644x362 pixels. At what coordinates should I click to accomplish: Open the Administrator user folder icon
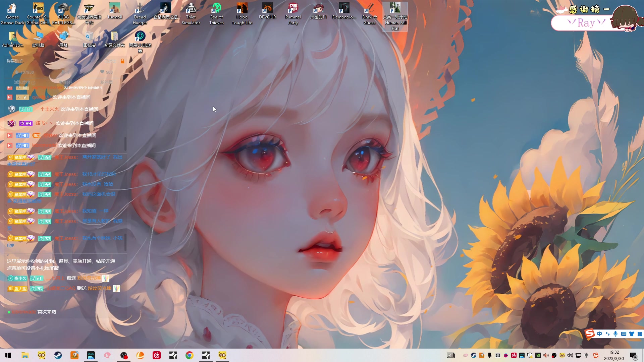[x=13, y=39]
